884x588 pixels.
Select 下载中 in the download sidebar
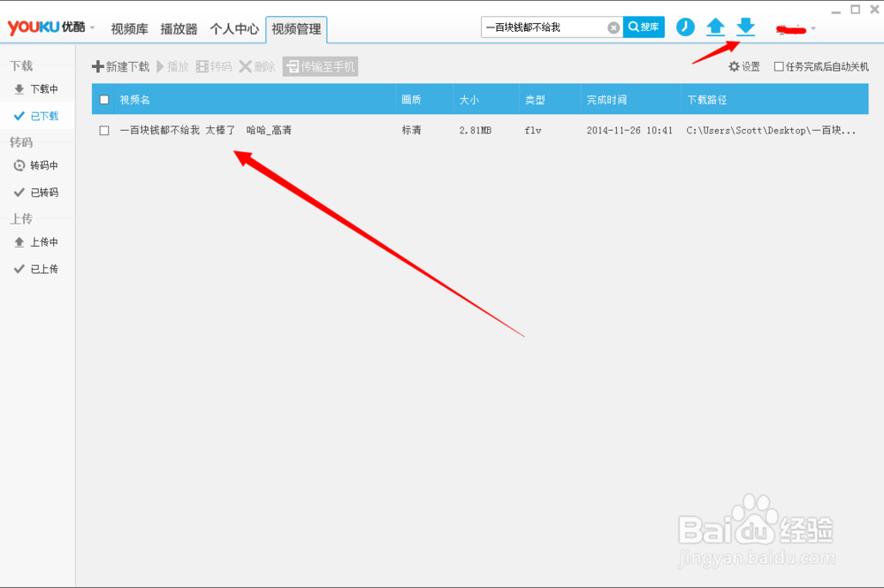41,88
